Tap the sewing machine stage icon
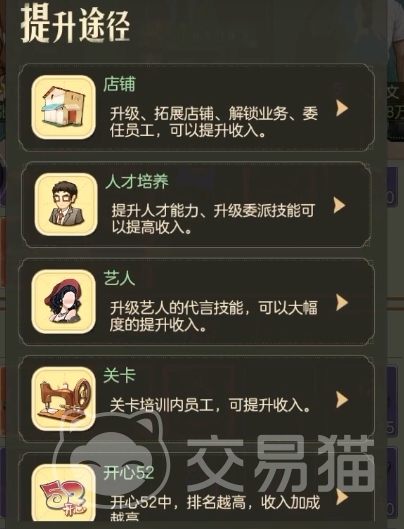The image size is (404, 529). pyautogui.click(x=63, y=399)
